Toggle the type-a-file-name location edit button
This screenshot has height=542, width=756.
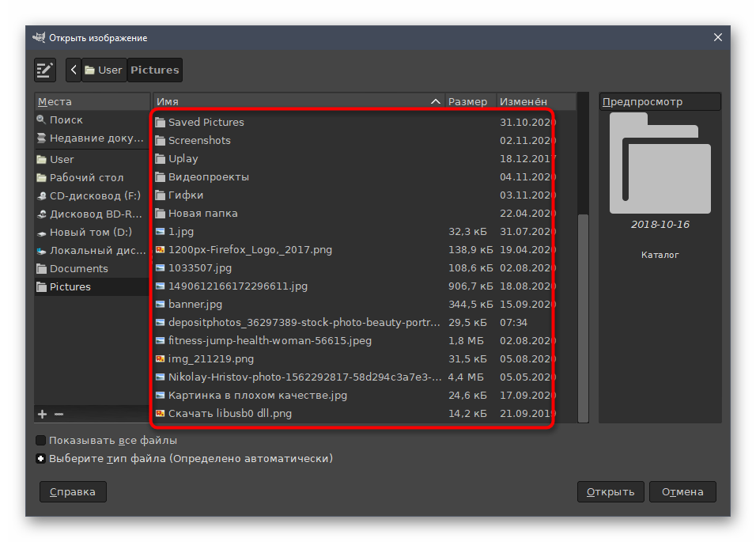click(x=45, y=70)
